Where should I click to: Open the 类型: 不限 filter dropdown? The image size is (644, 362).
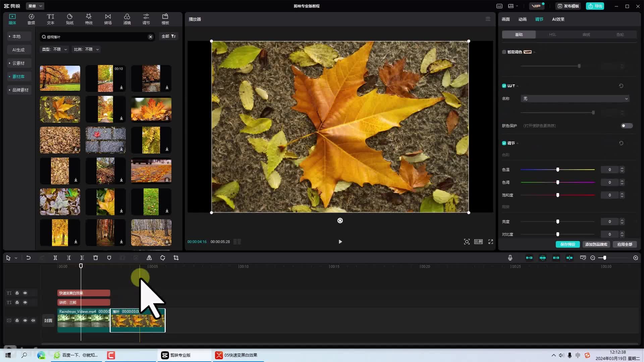click(54, 49)
